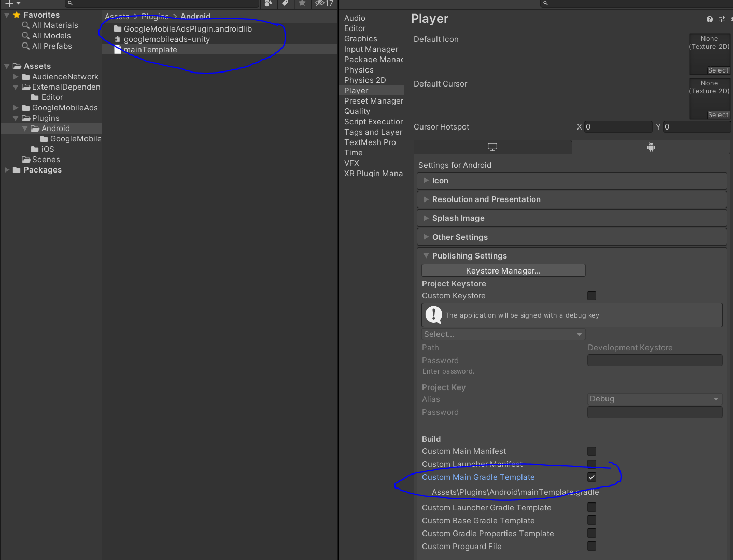Open Editor project settings
The image size is (733, 560).
pyautogui.click(x=355, y=28)
